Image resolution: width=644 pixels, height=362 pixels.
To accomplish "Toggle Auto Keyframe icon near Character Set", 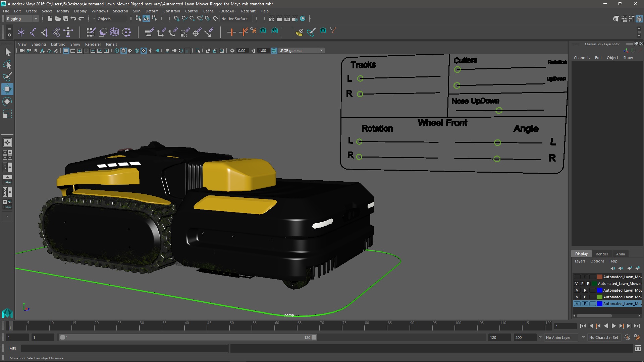I will click(x=627, y=338).
